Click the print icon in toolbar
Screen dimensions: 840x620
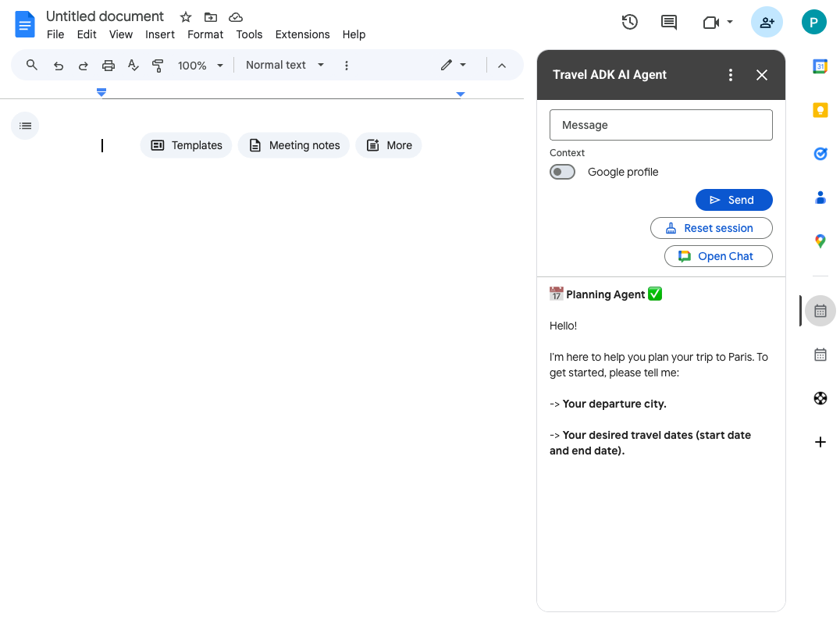point(109,66)
